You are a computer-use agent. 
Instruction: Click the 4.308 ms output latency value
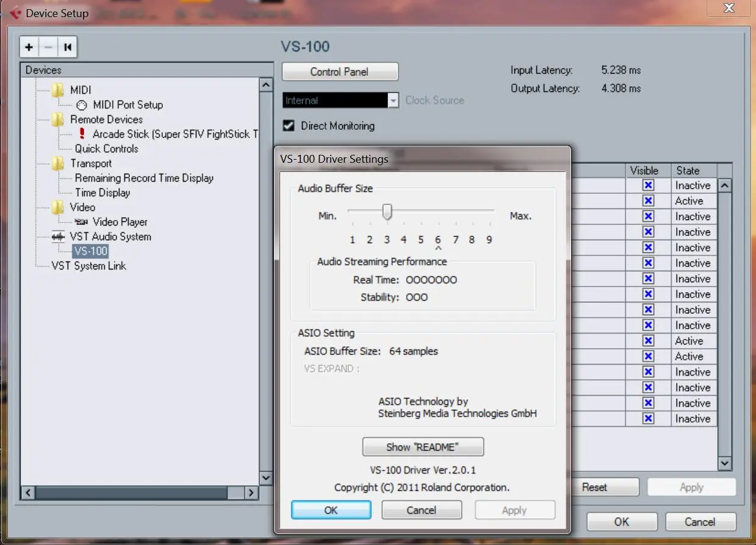(x=621, y=88)
